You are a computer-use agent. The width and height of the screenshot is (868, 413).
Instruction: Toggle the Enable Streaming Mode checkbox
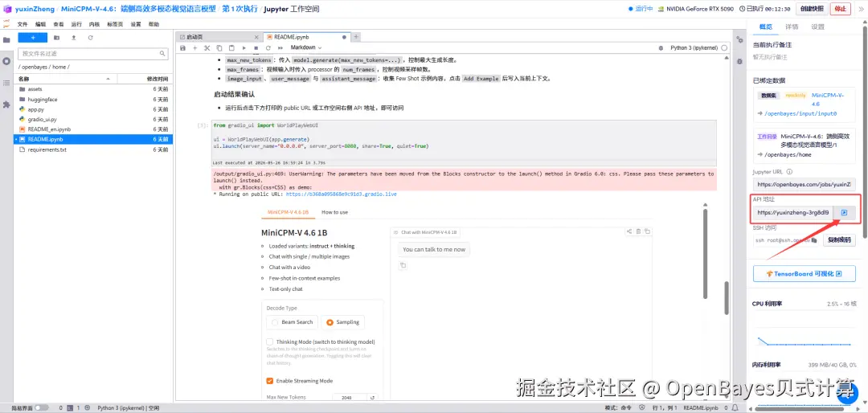[269, 381]
